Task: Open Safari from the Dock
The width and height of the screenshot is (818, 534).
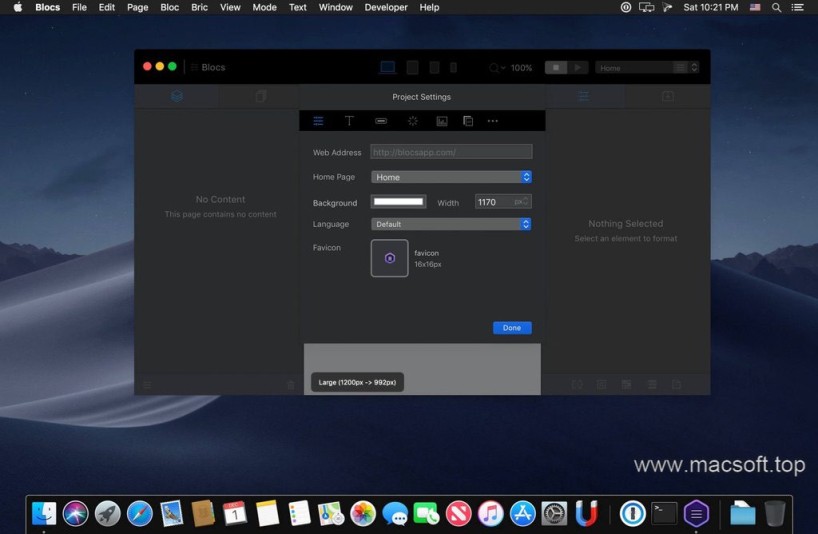Action: pyautogui.click(x=139, y=514)
